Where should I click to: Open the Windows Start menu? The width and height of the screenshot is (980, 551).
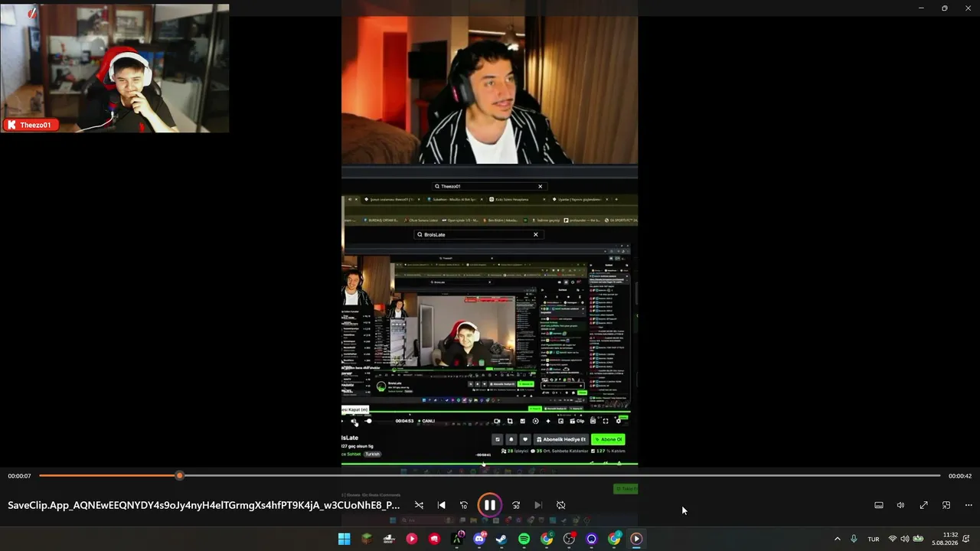tap(345, 539)
